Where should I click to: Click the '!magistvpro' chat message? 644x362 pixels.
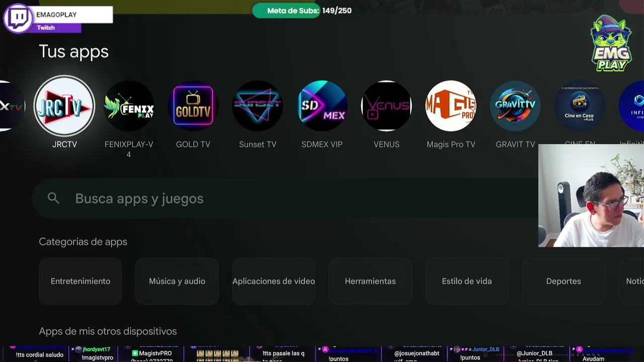pos(98,358)
